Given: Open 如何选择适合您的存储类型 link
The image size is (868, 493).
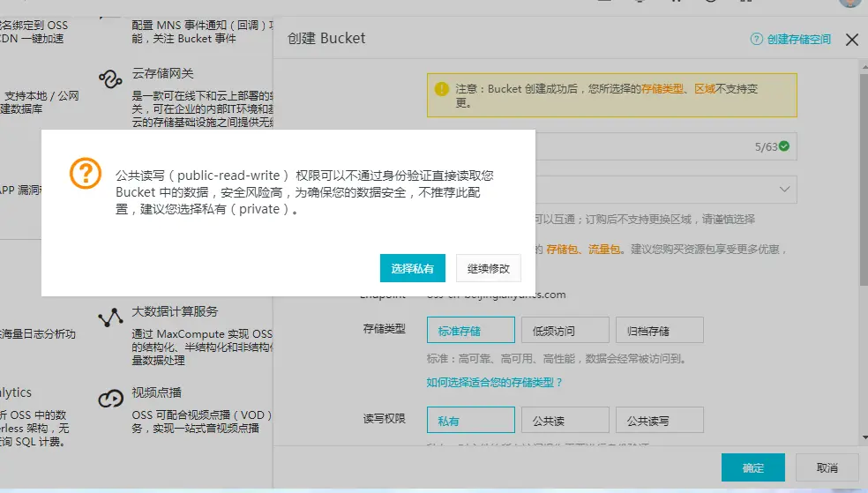Looking at the screenshot, I should click(x=494, y=382).
